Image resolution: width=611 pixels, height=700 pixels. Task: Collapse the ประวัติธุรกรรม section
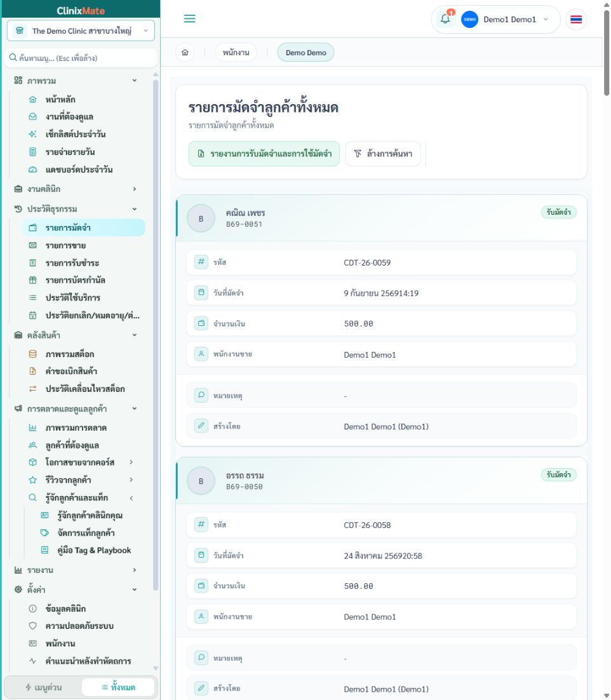click(x=135, y=209)
